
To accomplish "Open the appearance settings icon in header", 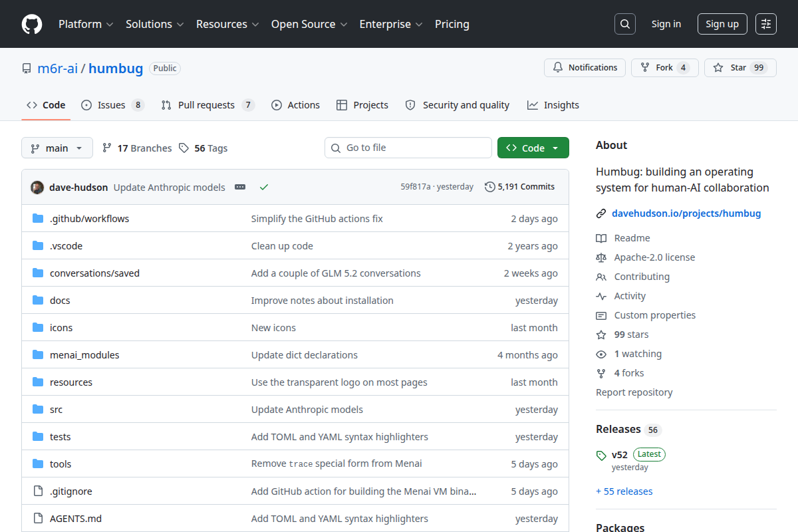I will [x=766, y=24].
